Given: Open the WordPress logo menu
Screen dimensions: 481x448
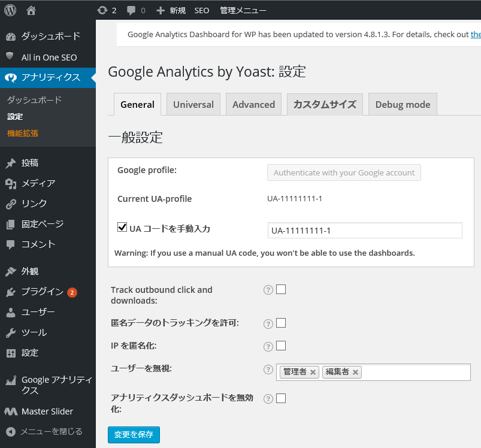Looking at the screenshot, I should pyautogui.click(x=10, y=10).
